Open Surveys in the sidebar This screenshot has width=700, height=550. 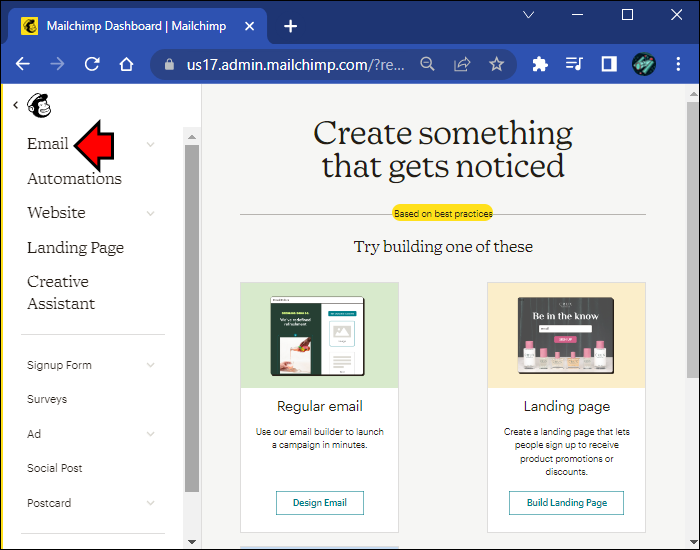point(47,399)
